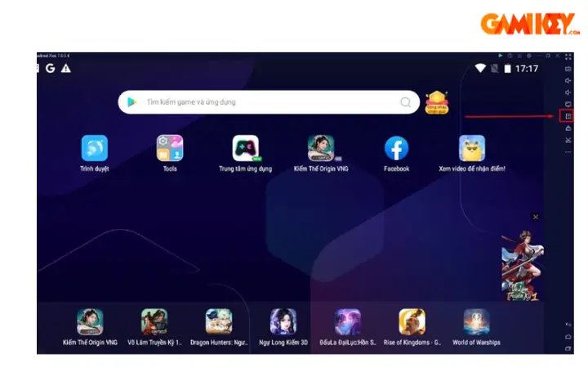Open Kiếm Thế Origin VNG on home screen
588x368 pixels.
321,148
